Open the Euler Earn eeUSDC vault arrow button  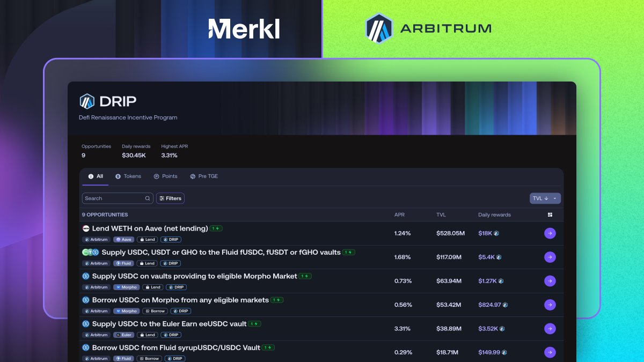(x=550, y=329)
